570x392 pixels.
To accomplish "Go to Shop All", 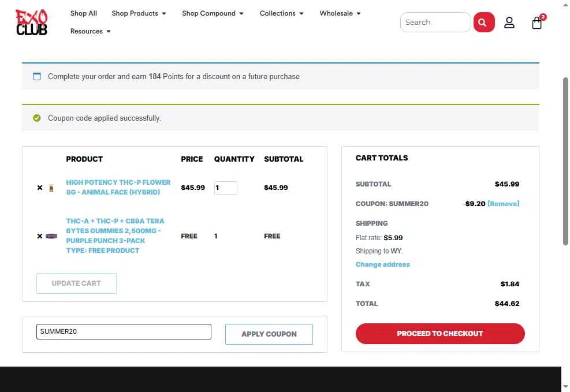I will [x=84, y=13].
